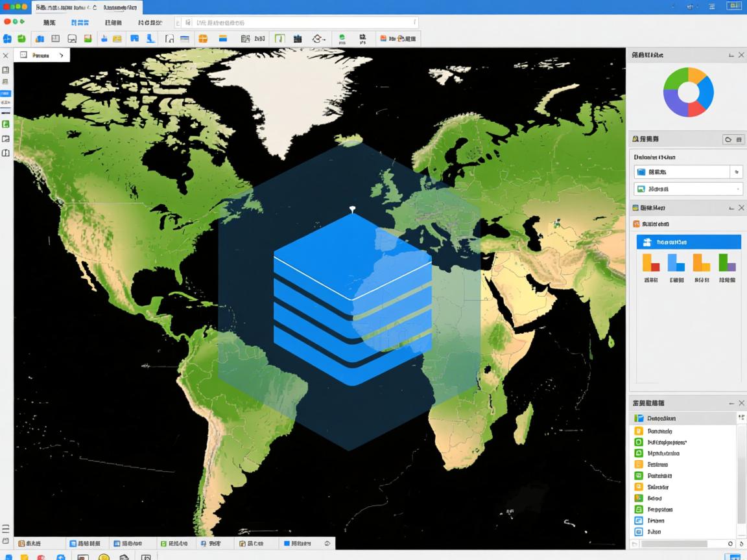Expand the dropdown beside the first dataset field
Screen dimensions: 747x560
(x=737, y=172)
